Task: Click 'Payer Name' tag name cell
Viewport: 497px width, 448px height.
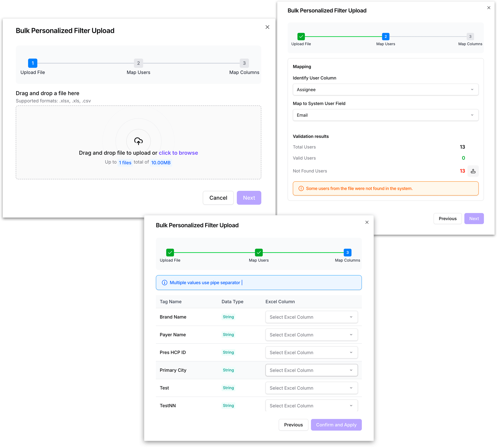Action: click(172, 335)
